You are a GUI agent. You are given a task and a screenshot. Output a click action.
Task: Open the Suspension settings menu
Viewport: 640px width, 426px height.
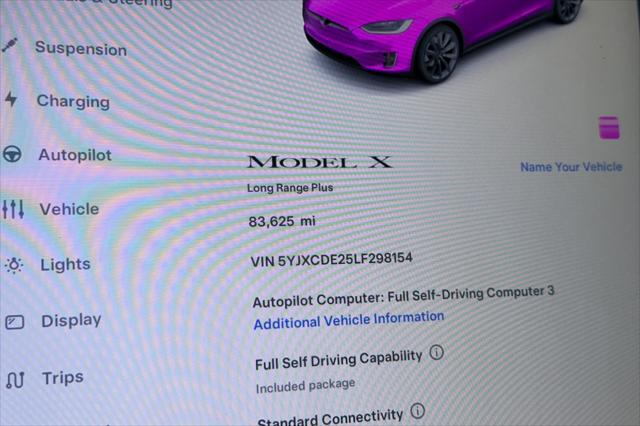point(81,49)
